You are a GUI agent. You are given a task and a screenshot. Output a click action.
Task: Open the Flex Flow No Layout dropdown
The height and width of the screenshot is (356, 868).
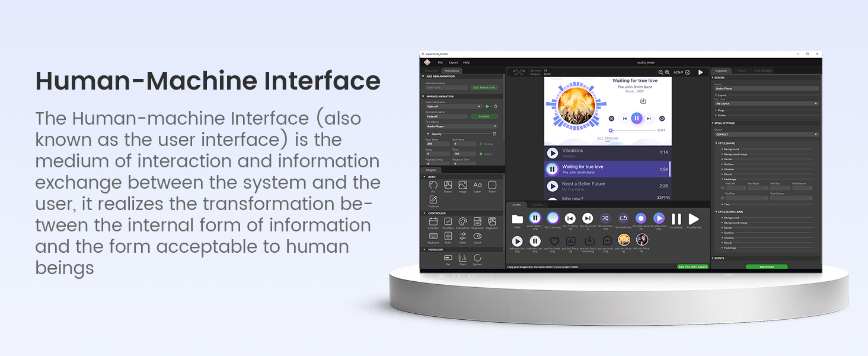(x=766, y=103)
